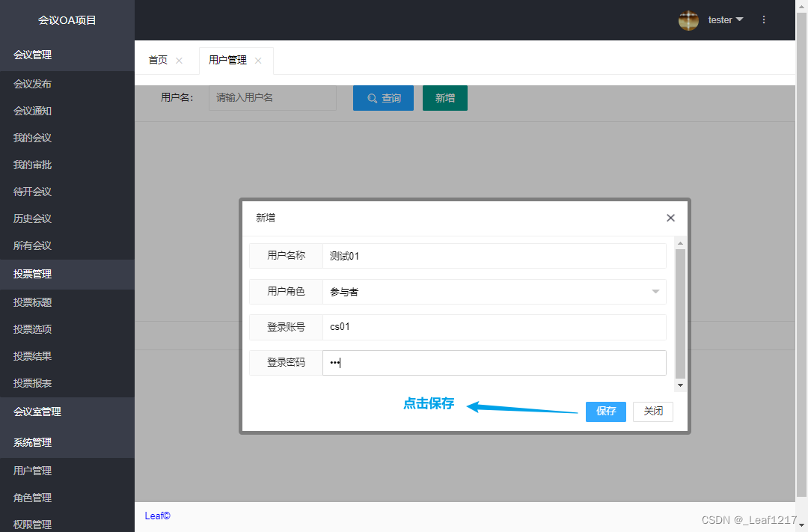The width and height of the screenshot is (808, 532).
Task: Open 会议通知 in the sidebar
Action: coord(67,111)
